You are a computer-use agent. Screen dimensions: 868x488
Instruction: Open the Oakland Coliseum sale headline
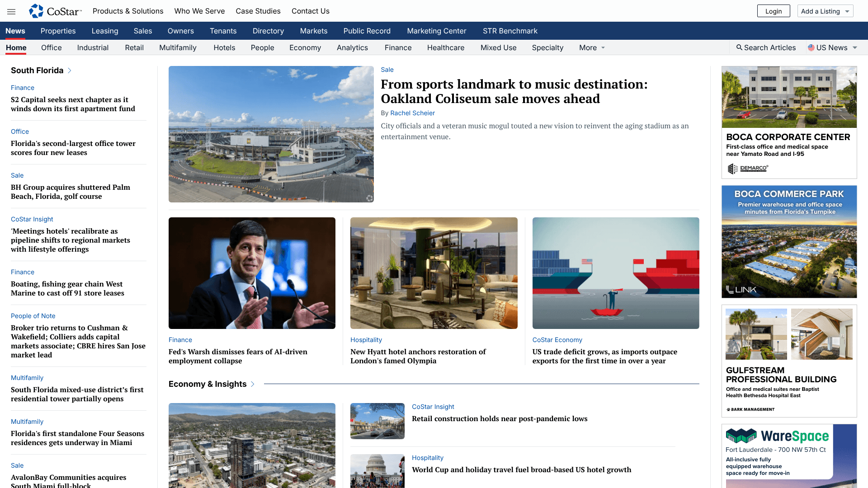[x=514, y=91]
